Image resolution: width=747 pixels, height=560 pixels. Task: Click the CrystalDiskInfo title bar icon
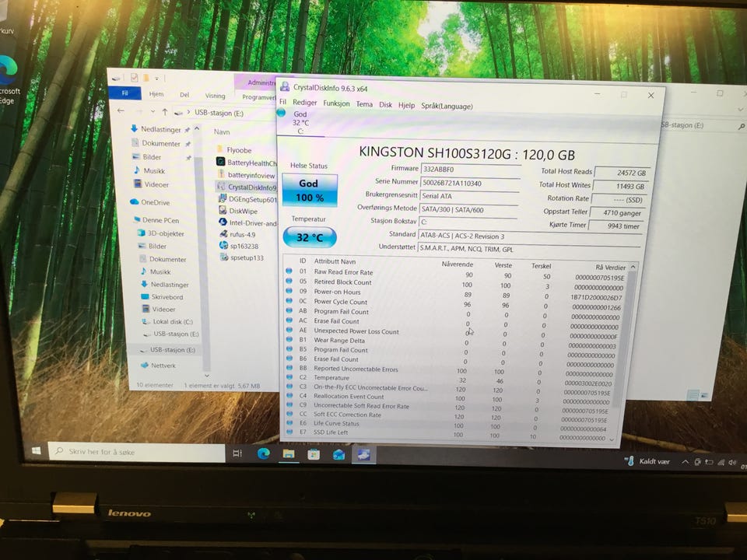point(285,86)
